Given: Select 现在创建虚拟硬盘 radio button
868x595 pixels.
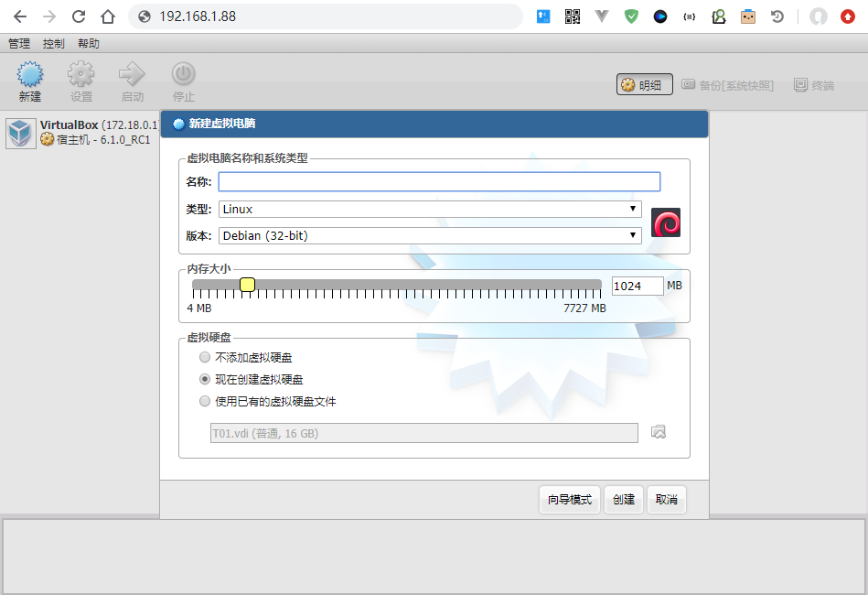Looking at the screenshot, I should (x=205, y=379).
